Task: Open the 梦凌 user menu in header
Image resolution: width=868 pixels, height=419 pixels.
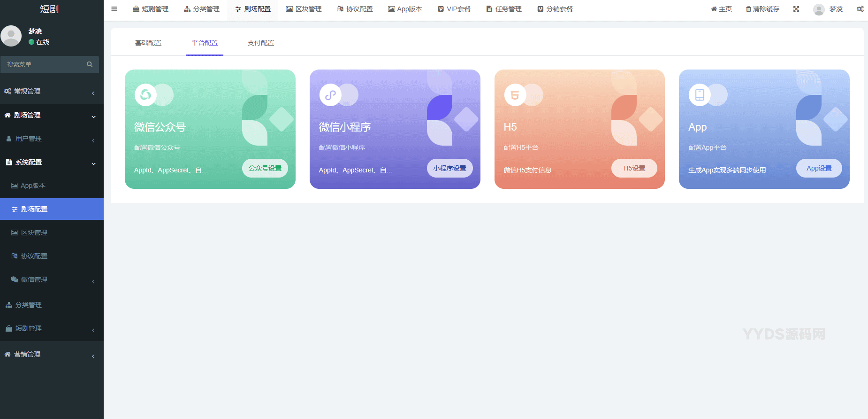Action: coord(829,9)
